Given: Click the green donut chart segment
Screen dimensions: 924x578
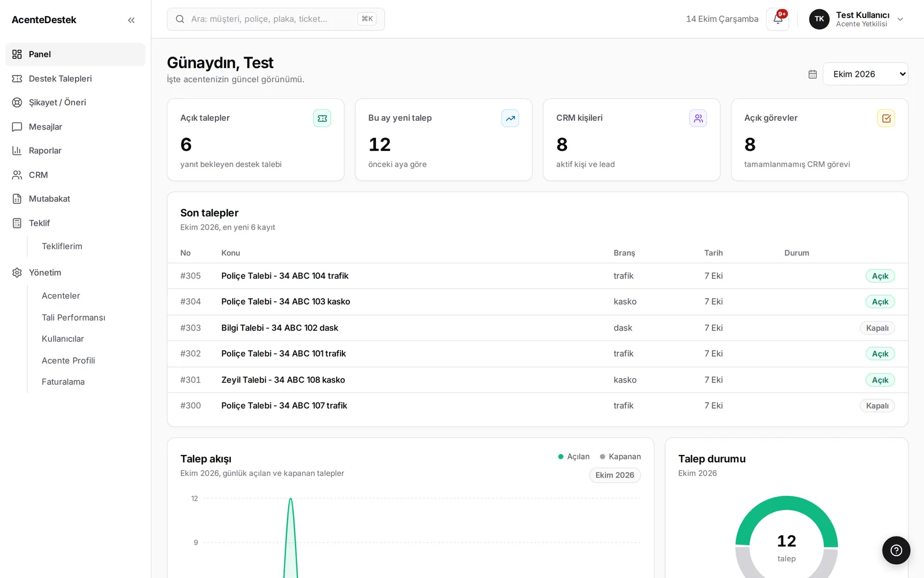Looking at the screenshot, I should click(787, 510).
